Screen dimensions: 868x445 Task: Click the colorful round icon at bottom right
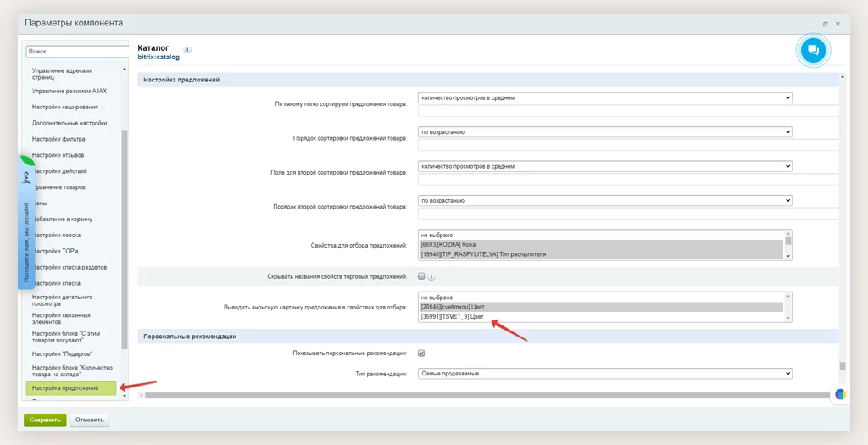point(840,394)
